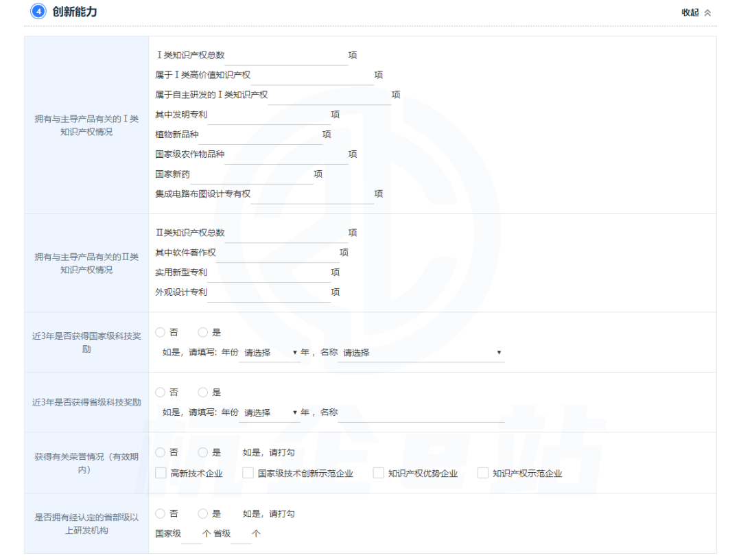Viewport: 741px width, 560px height.
Task: Open the 年份 dropdown for 省级科技奖励
Action: coord(270,413)
